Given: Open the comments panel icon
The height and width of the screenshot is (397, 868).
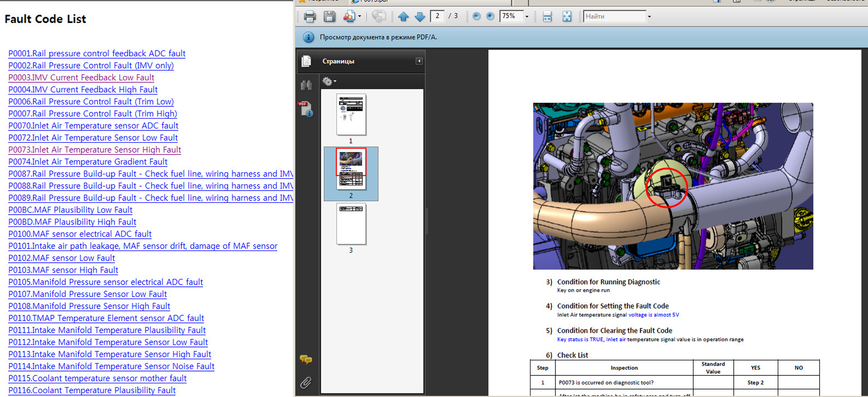Looking at the screenshot, I should point(306,360).
